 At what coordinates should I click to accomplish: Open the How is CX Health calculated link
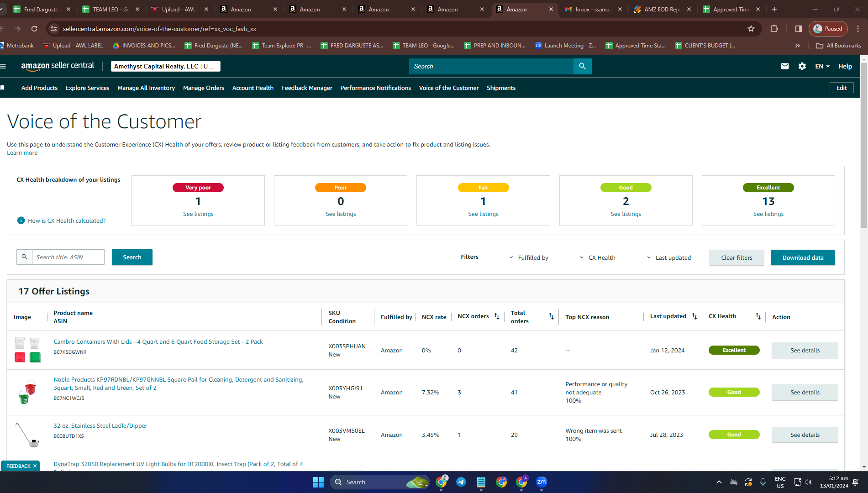click(x=67, y=221)
